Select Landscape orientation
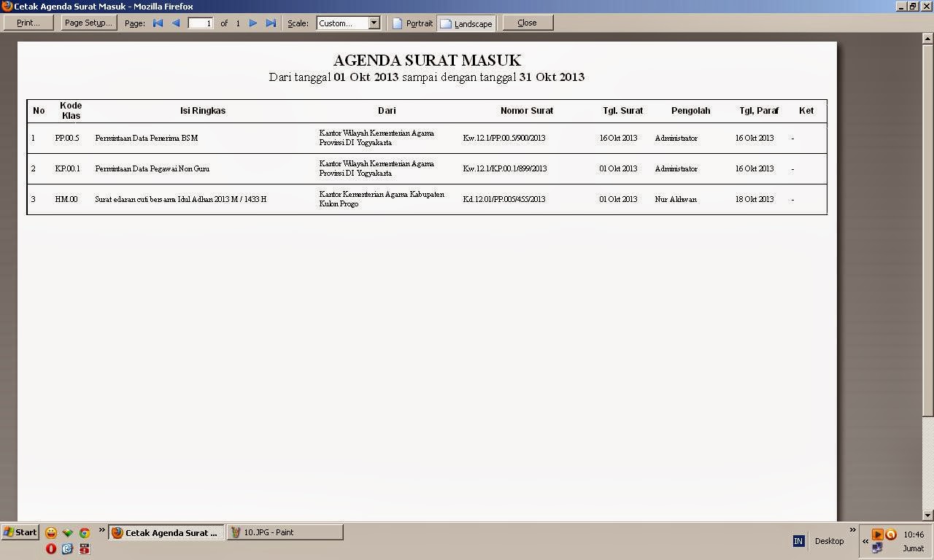This screenshot has width=934, height=560. (466, 23)
